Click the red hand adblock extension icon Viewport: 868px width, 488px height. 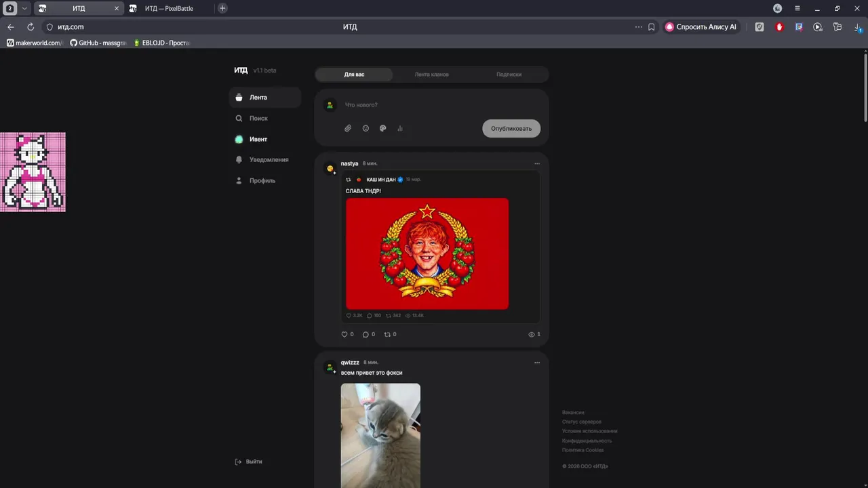point(779,27)
